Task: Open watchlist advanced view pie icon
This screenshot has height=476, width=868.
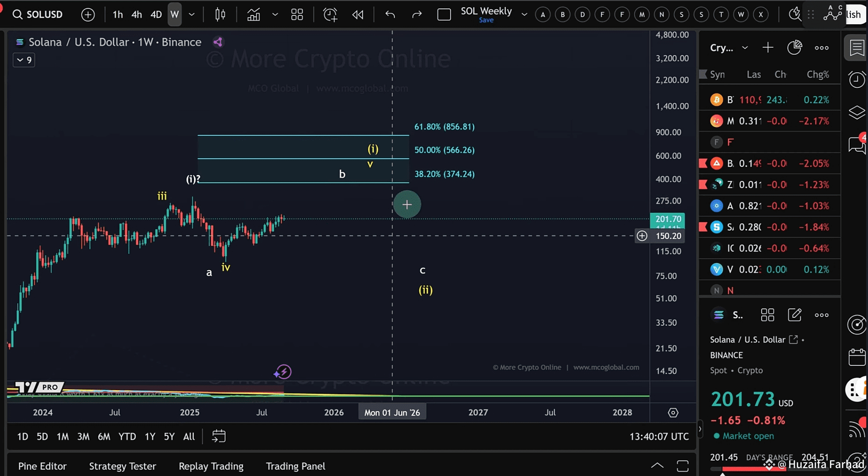Action: coord(794,48)
